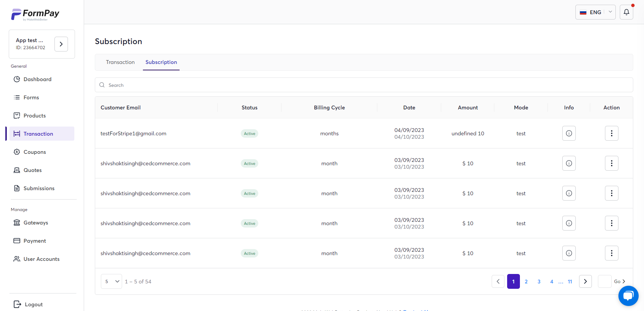Image resolution: width=644 pixels, height=311 pixels.
Task: Open the language selector ENG dropdown
Action: pyautogui.click(x=595, y=12)
